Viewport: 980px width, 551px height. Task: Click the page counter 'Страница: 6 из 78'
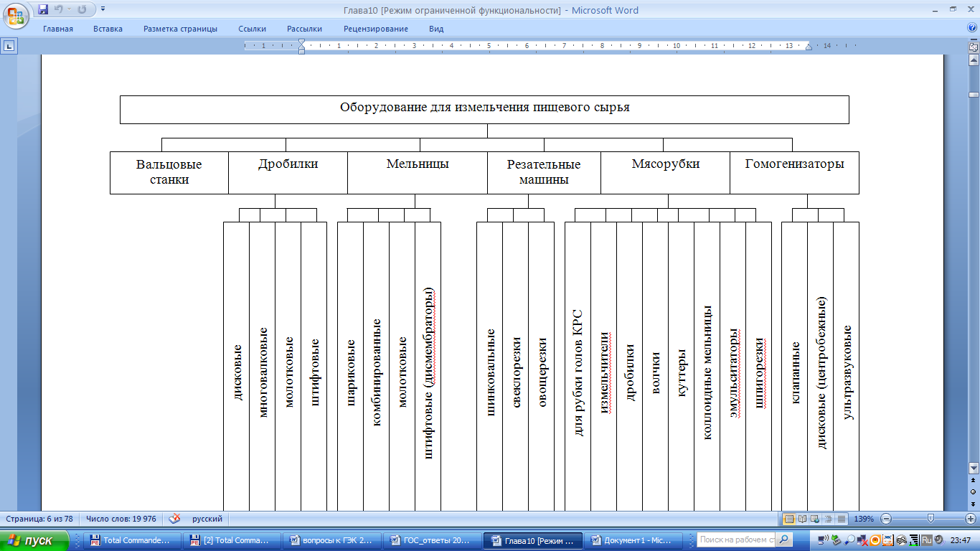pyautogui.click(x=39, y=518)
